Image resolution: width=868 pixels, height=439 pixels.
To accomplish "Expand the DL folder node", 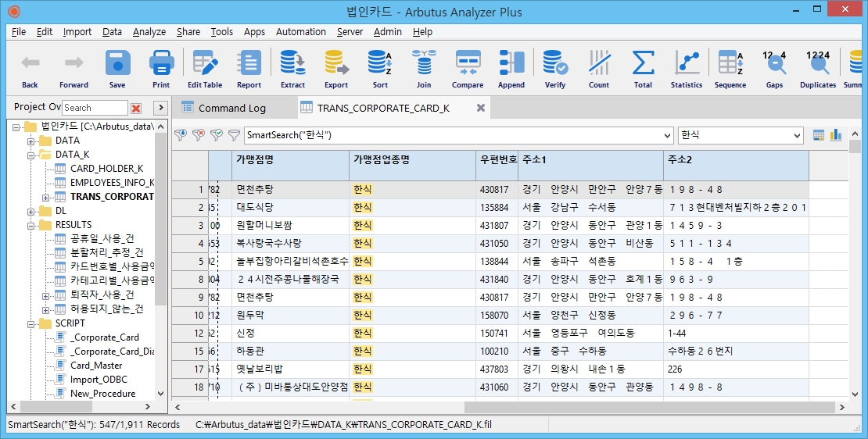I will (x=30, y=211).
